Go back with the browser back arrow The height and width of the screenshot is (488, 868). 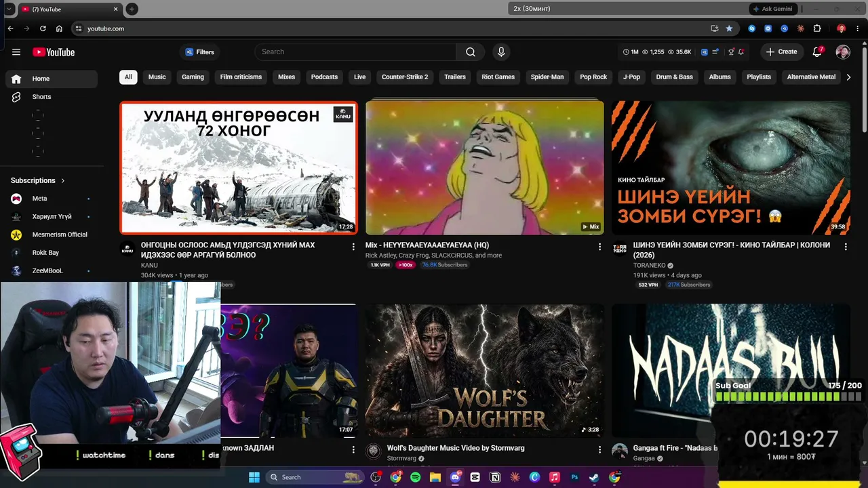[10, 28]
